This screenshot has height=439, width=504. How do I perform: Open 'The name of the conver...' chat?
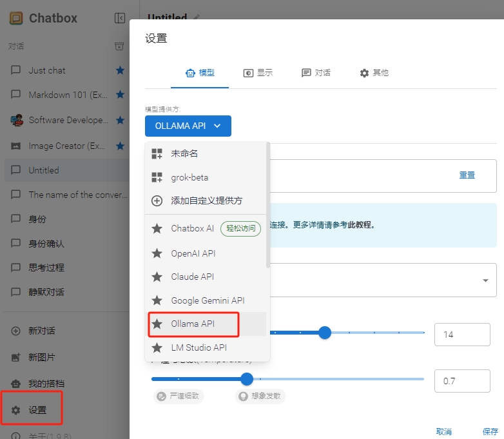67,195
